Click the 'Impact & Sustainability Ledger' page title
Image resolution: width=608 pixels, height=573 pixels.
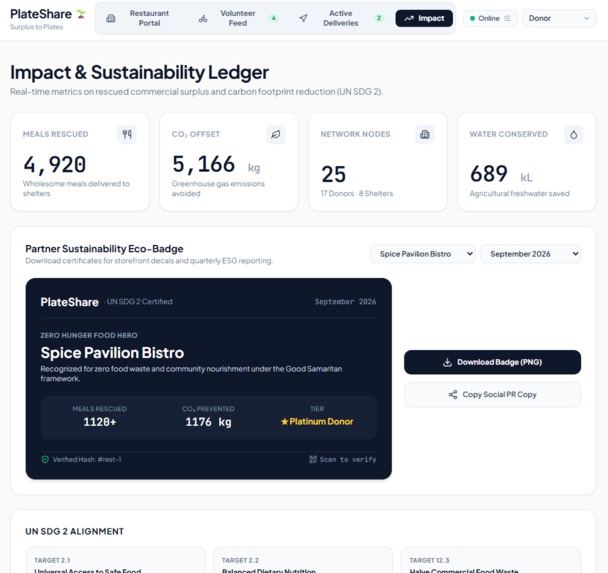click(x=139, y=72)
